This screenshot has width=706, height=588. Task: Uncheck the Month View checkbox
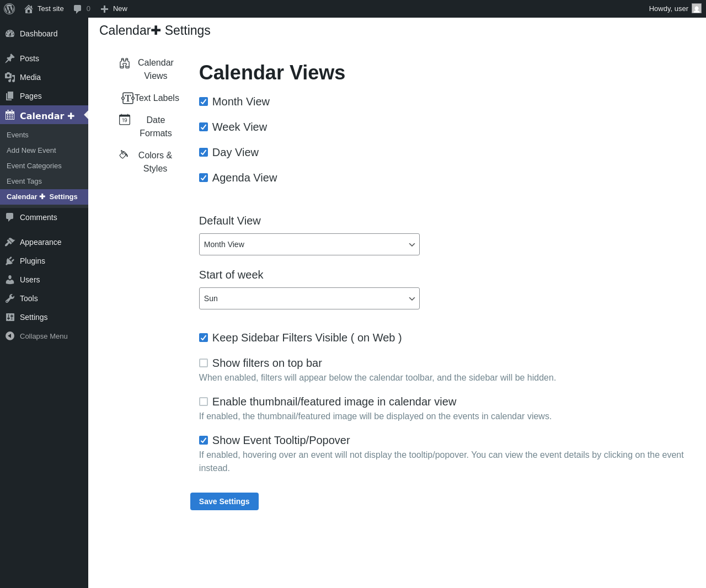204,101
